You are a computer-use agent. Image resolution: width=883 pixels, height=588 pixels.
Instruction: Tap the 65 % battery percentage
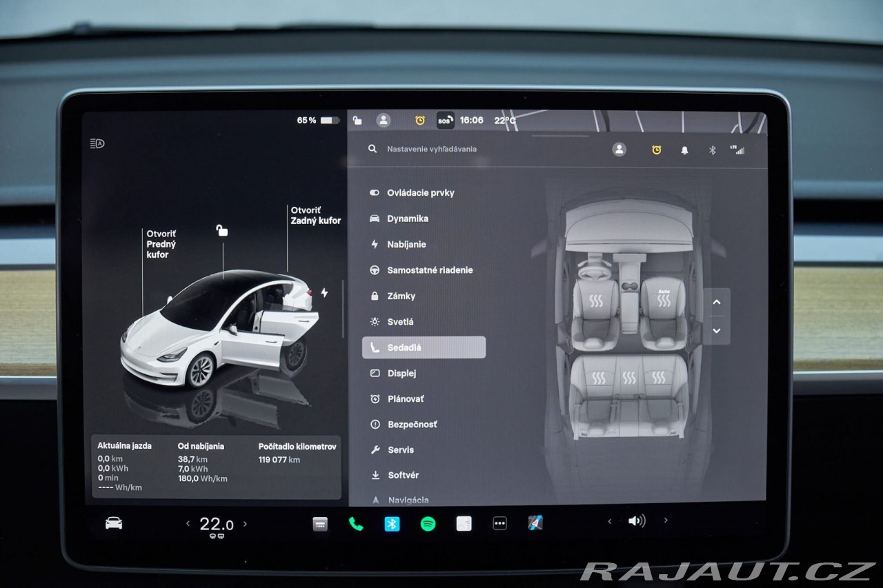click(307, 121)
